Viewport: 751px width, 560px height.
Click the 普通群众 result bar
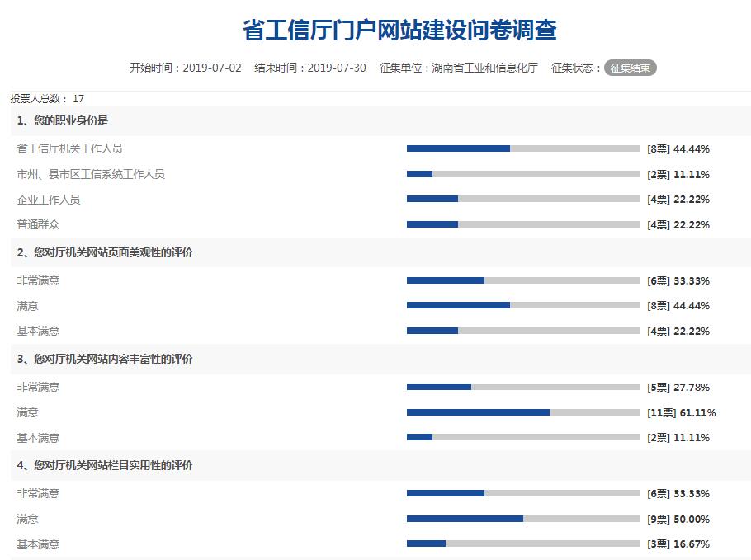(523, 224)
